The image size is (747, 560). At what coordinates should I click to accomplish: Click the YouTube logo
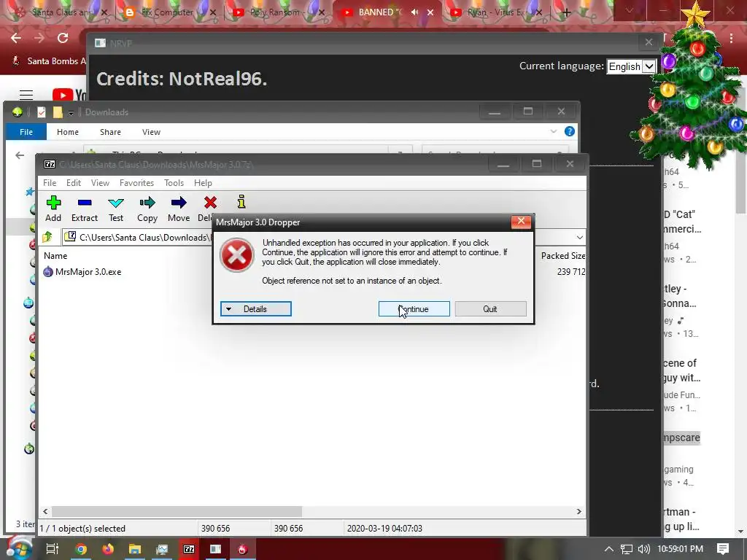click(x=69, y=95)
